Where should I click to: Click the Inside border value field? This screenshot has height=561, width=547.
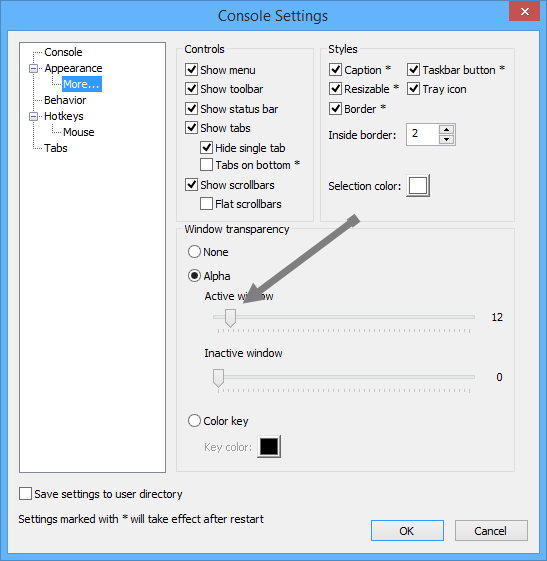pos(423,135)
